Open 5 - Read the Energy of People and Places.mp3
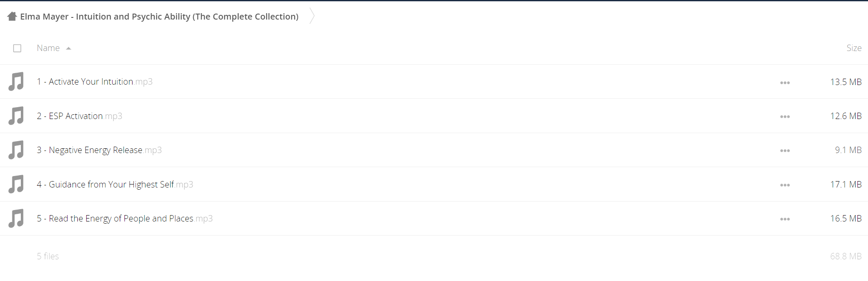The height and width of the screenshot is (281, 868). 124,219
